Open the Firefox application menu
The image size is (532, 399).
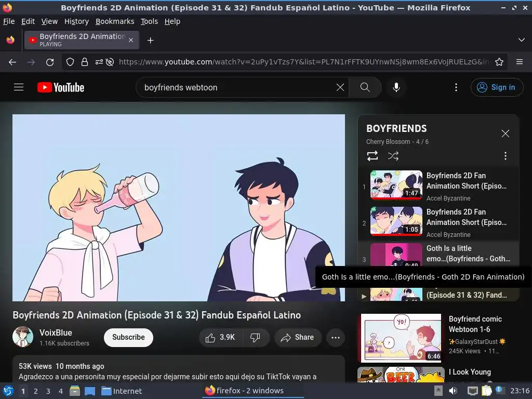coord(520,62)
